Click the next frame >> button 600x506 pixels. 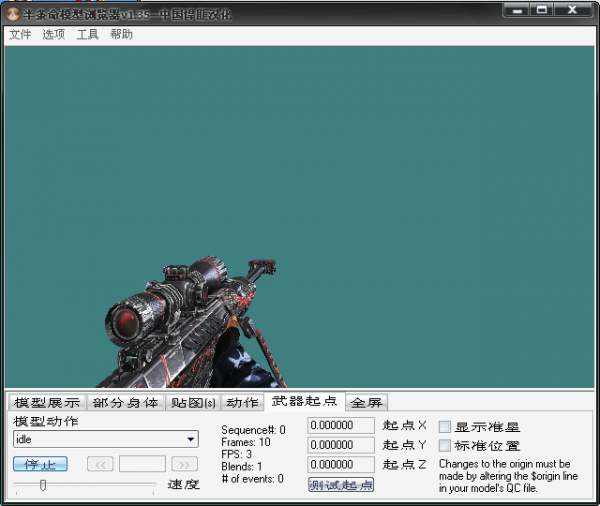pos(184,464)
